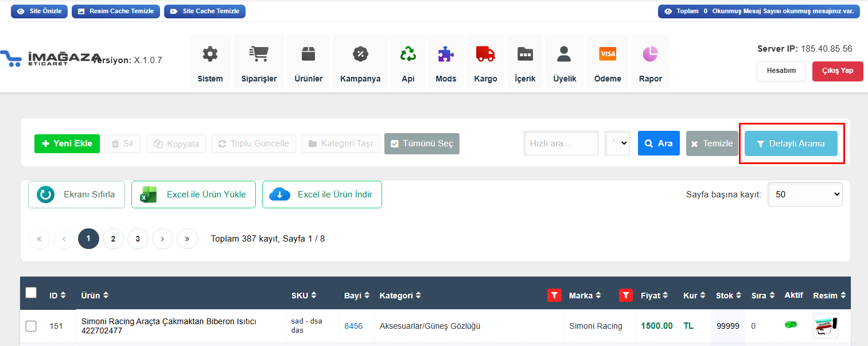Click the green Yeni Ekle button
The height and width of the screenshot is (346, 868).
[x=67, y=143]
